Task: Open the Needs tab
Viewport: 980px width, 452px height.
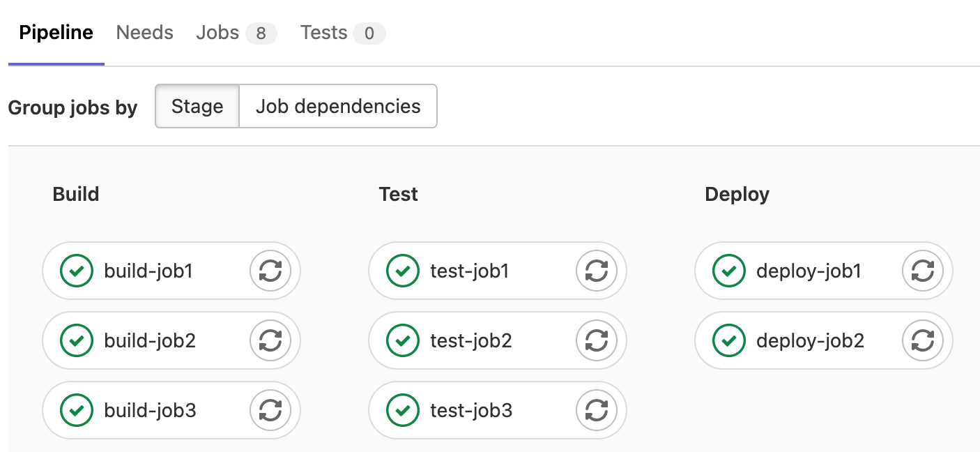Action: click(x=144, y=32)
